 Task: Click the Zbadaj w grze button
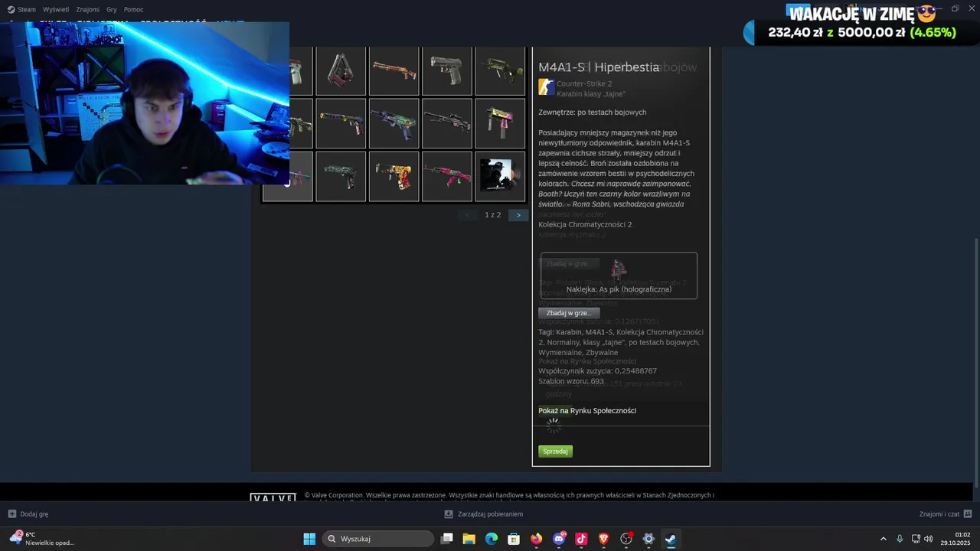(x=569, y=313)
